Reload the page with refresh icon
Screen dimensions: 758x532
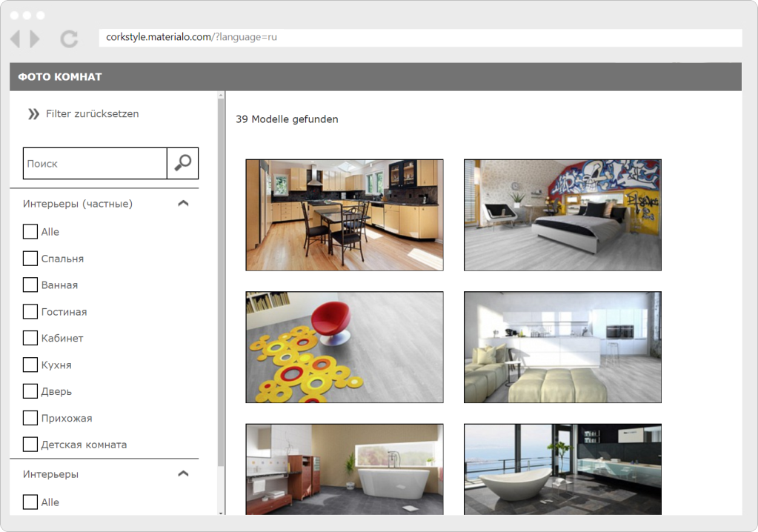(69, 39)
